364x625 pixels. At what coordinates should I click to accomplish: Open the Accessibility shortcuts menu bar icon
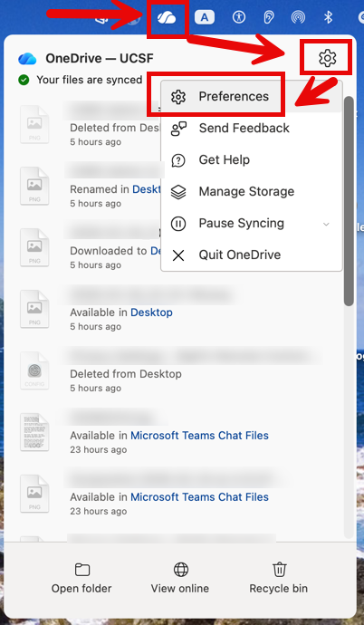click(238, 17)
